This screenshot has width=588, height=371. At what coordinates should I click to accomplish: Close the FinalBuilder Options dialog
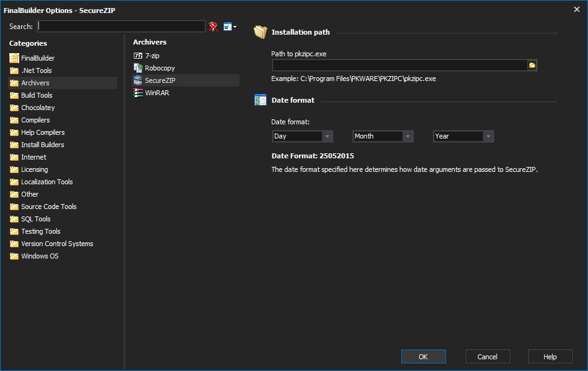pos(577,9)
